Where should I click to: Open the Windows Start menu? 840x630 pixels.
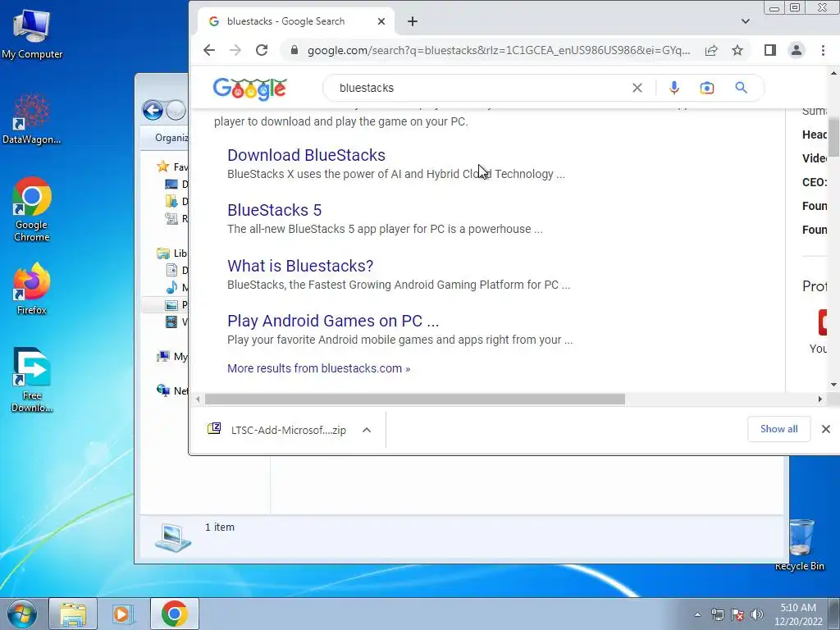[x=21, y=614]
